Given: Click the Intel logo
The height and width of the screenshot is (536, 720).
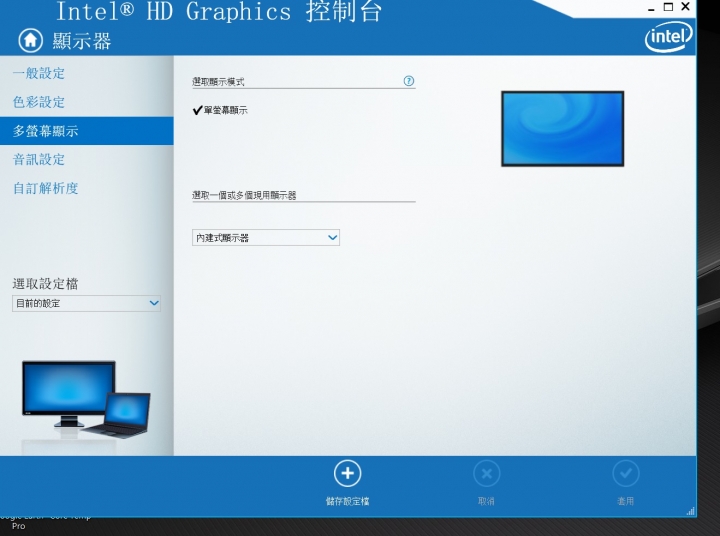Looking at the screenshot, I should coord(668,37).
